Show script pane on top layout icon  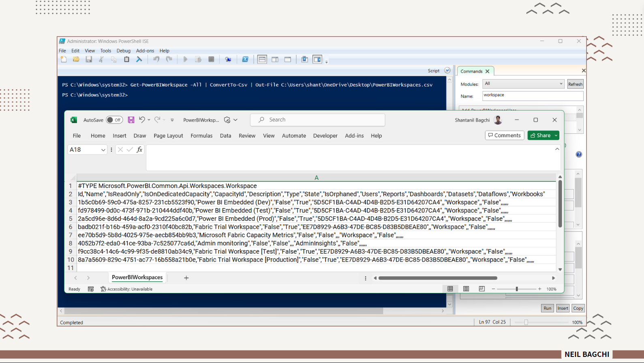[x=262, y=60]
